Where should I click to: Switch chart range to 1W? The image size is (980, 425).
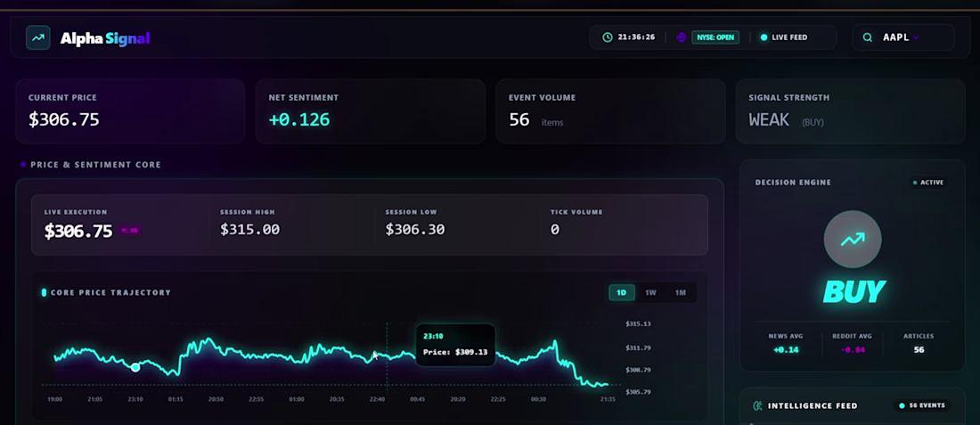(650, 292)
